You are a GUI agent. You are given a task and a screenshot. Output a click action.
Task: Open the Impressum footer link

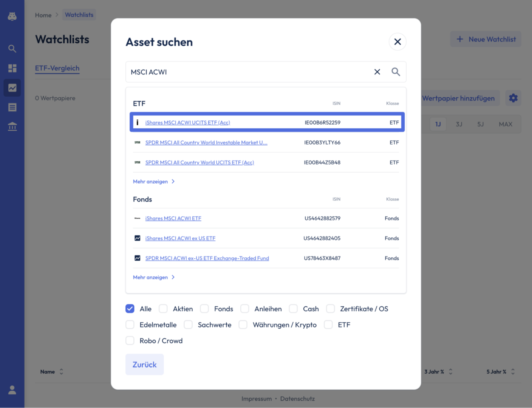point(257,399)
